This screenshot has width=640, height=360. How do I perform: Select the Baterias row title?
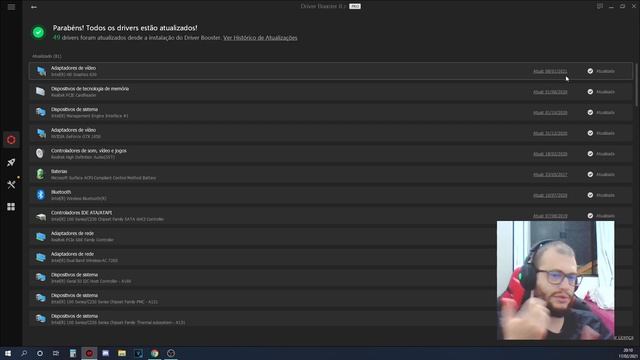coord(59,171)
